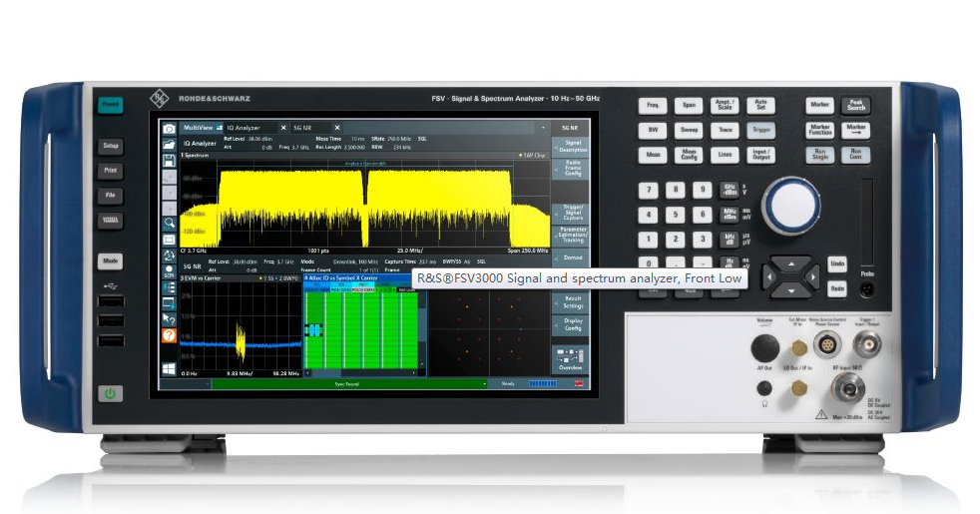Image resolution: width=980 pixels, height=514 pixels.
Task: Toggle the illuminated Trigger key
Action: click(760, 130)
